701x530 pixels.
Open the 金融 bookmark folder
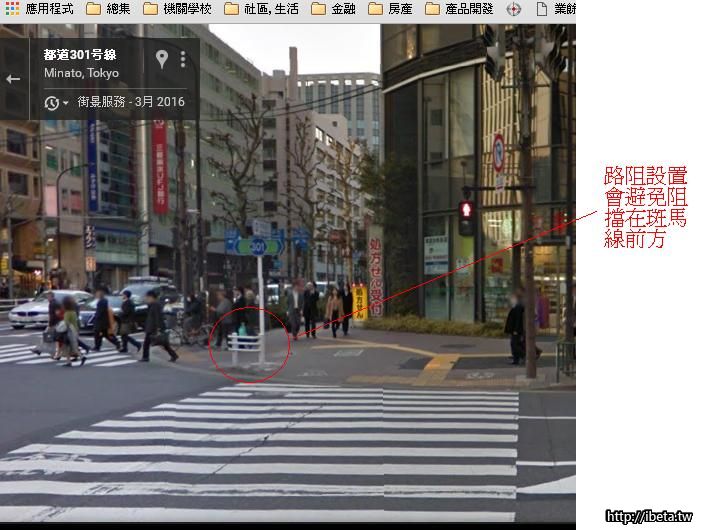333,9
